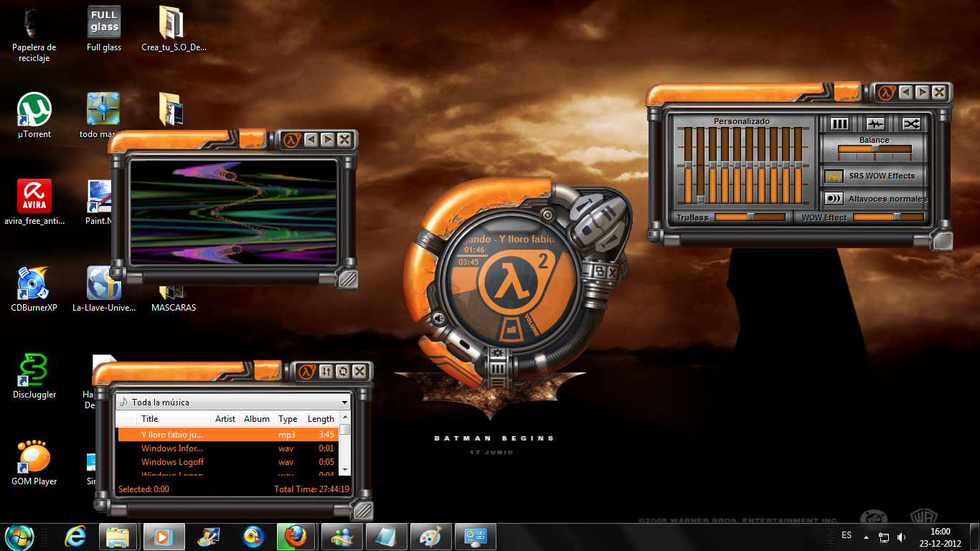Open the Toda la música dropdown

coord(344,402)
